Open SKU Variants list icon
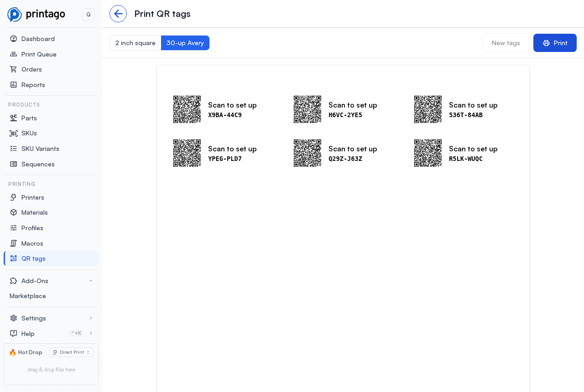 [14, 149]
